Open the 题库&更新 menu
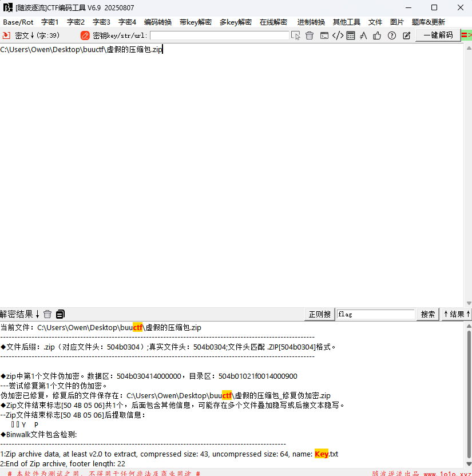Viewport: 472px width, 476px height. (429, 22)
